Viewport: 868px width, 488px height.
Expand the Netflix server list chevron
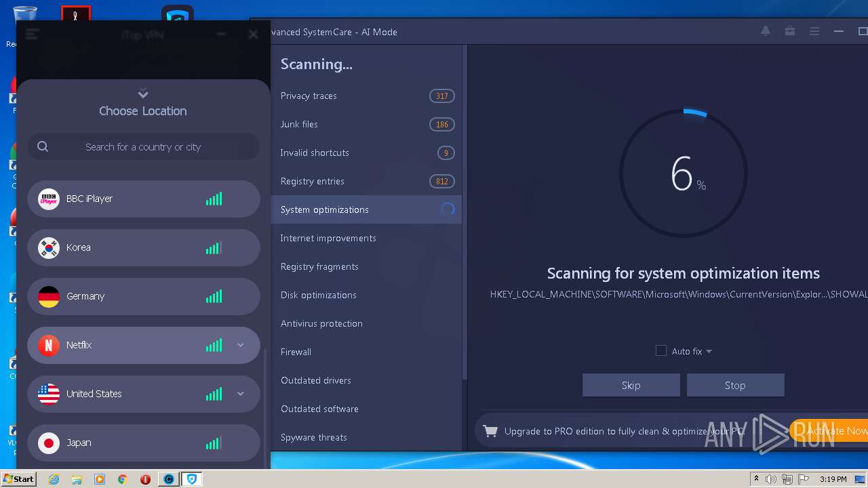(x=240, y=345)
